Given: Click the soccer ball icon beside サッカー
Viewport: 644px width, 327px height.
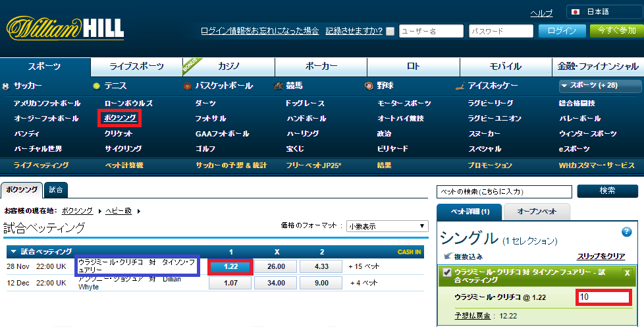Looking at the screenshot, I should (x=5, y=86).
